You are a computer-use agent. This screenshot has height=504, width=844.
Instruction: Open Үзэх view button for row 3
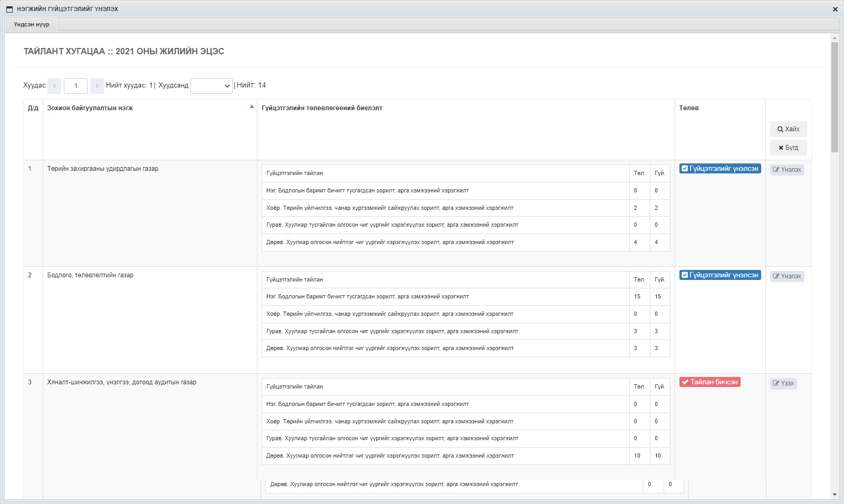click(783, 383)
